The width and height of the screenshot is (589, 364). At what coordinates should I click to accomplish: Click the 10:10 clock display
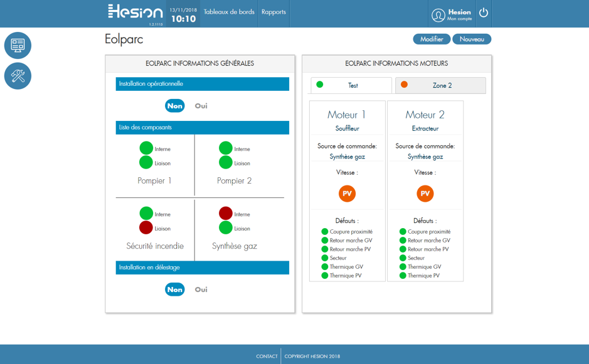pos(183,19)
